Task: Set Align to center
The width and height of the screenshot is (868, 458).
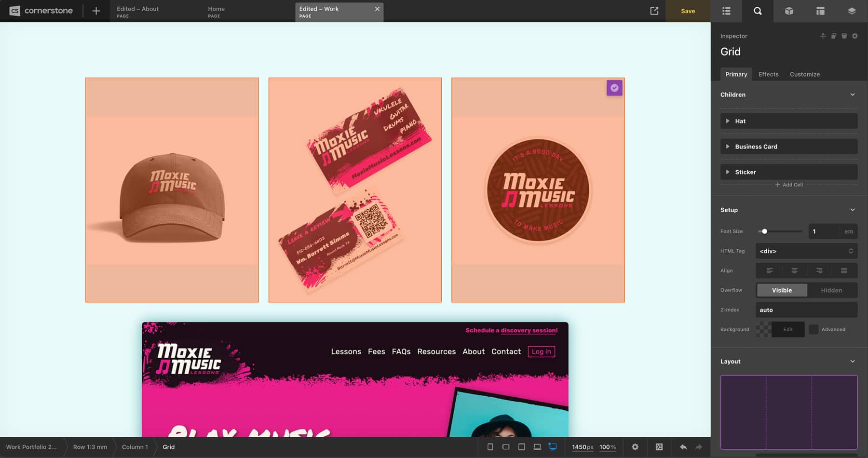Action: [794, 270]
